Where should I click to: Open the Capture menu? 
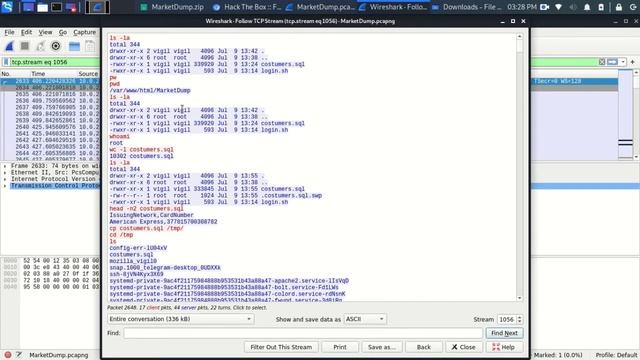coord(84,32)
